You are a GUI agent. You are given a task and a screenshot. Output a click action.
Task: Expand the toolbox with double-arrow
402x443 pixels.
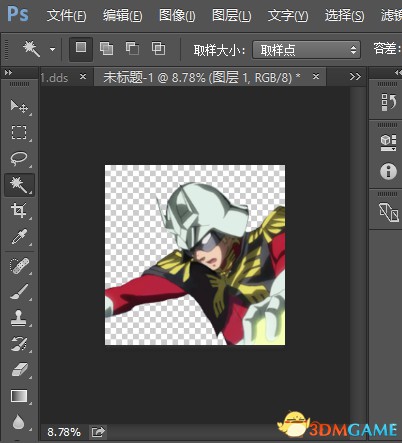point(8,72)
